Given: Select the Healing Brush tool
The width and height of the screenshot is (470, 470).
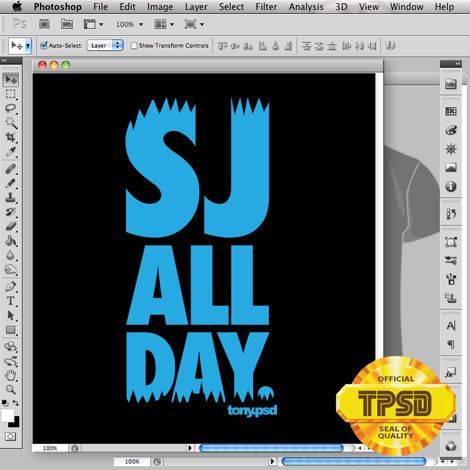Looking at the screenshot, I should pos(11,169).
